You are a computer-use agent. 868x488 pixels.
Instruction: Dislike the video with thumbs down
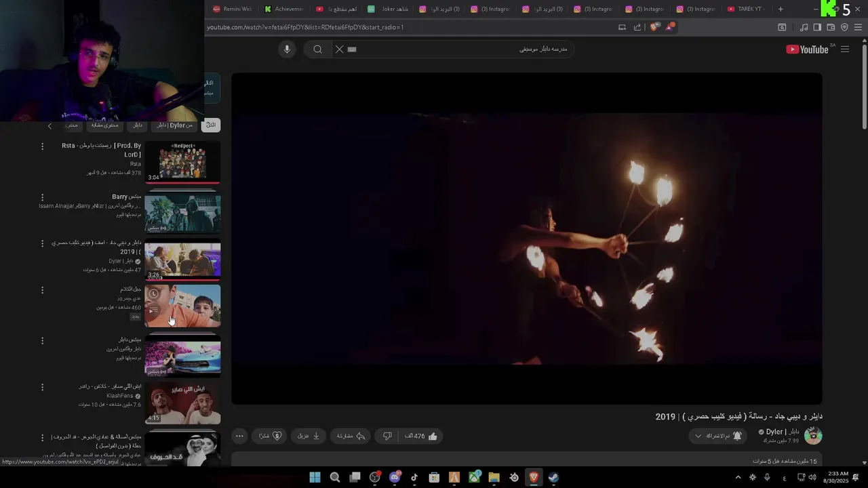[387, 436]
